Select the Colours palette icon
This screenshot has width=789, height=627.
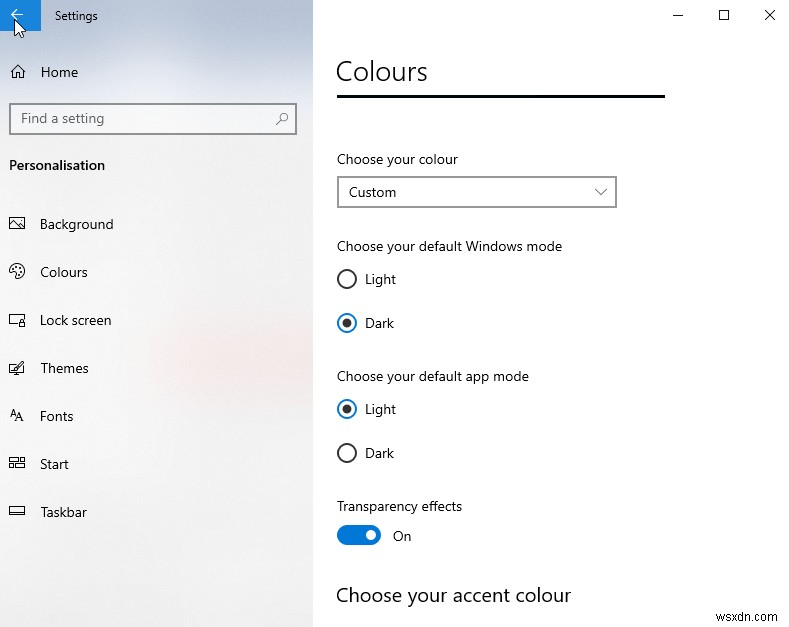17,271
